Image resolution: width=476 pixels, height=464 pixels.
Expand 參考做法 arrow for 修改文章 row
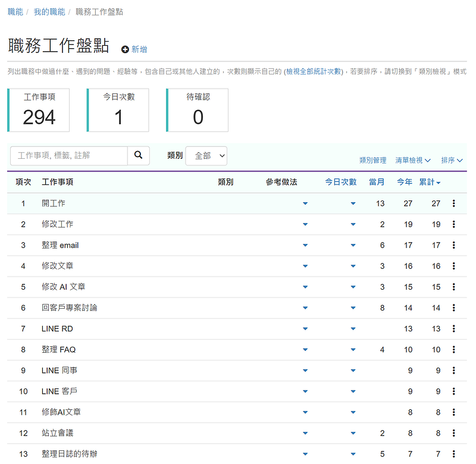click(305, 266)
